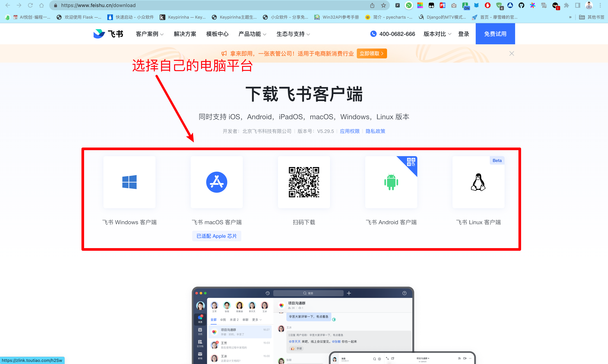The width and height of the screenshot is (608, 364).
Task: Click the Linux penguin download card
Action: [478, 182]
